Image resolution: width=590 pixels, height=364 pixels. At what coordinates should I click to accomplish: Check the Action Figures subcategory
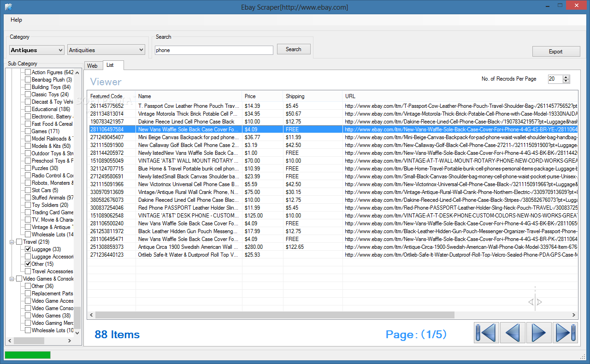click(28, 72)
